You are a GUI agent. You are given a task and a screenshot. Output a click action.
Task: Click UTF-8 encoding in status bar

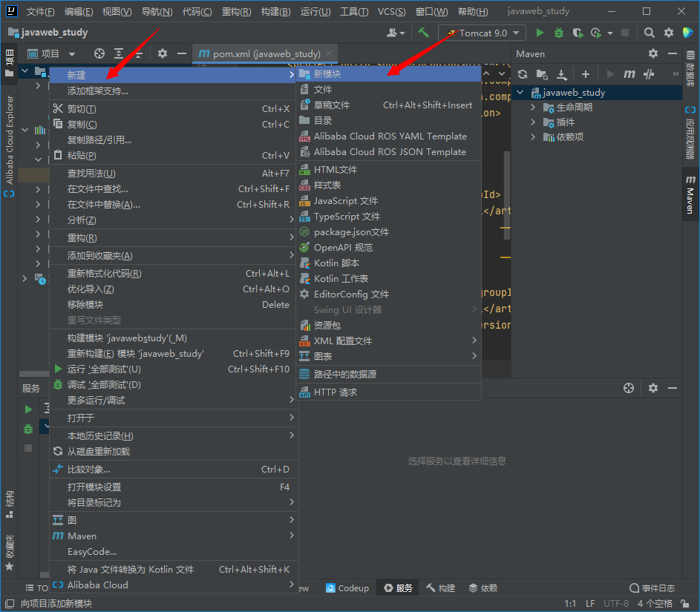point(616,604)
